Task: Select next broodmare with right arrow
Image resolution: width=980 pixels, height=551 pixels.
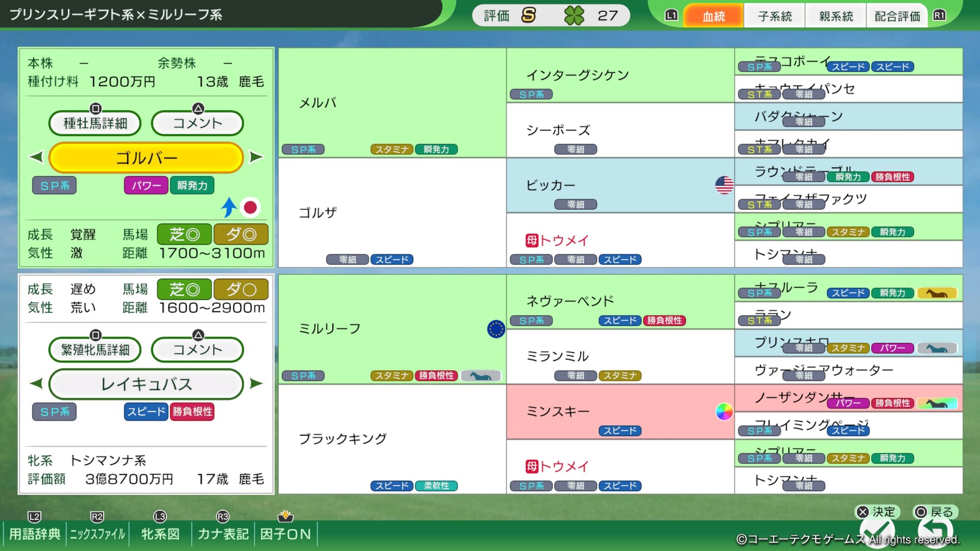Action: pyautogui.click(x=256, y=383)
